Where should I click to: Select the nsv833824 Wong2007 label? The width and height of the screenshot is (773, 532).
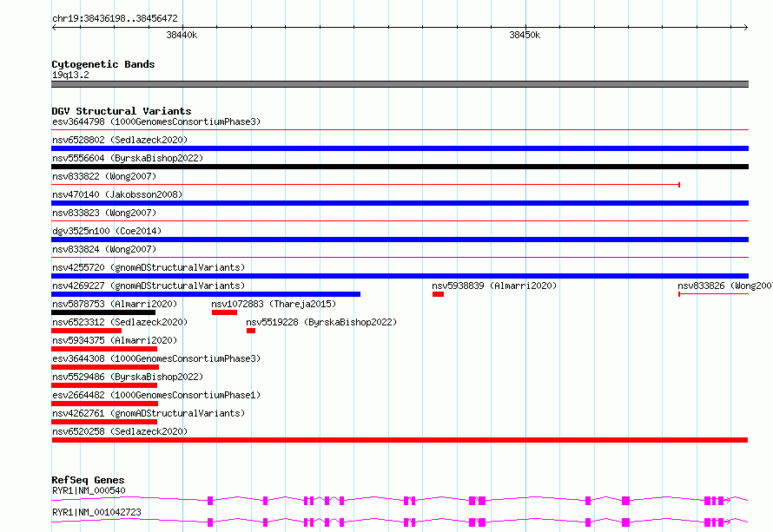click(x=104, y=249)
